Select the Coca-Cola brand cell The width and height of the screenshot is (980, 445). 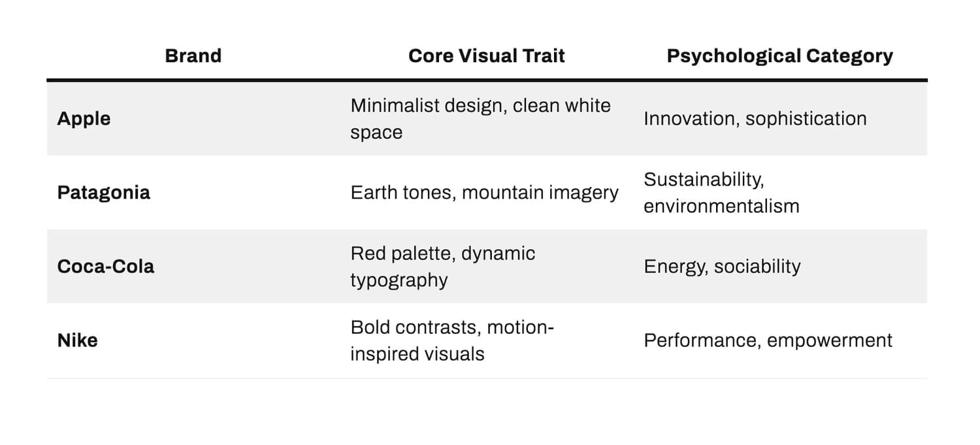click(106, 267)
